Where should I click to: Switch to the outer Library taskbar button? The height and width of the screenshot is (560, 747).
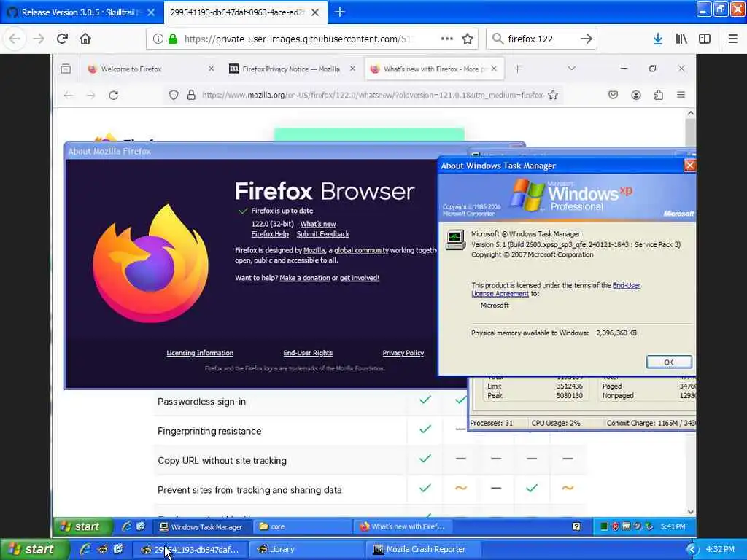click(307, 549)
